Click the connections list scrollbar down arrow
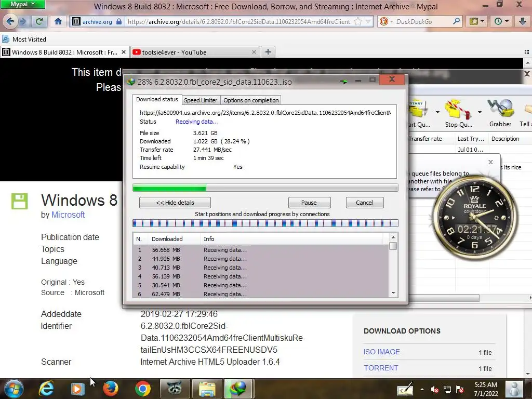This screenshot has width=532, height=399. (x=393, y=293)
